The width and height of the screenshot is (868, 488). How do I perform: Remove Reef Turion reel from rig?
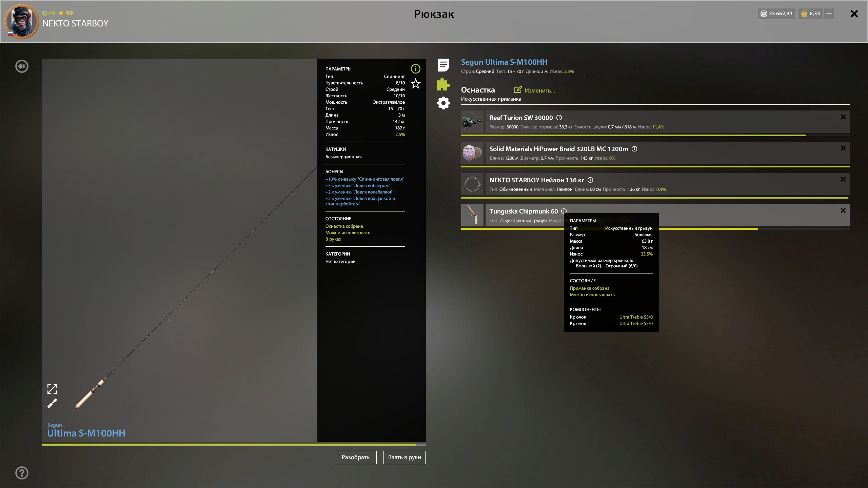point(843,117)
